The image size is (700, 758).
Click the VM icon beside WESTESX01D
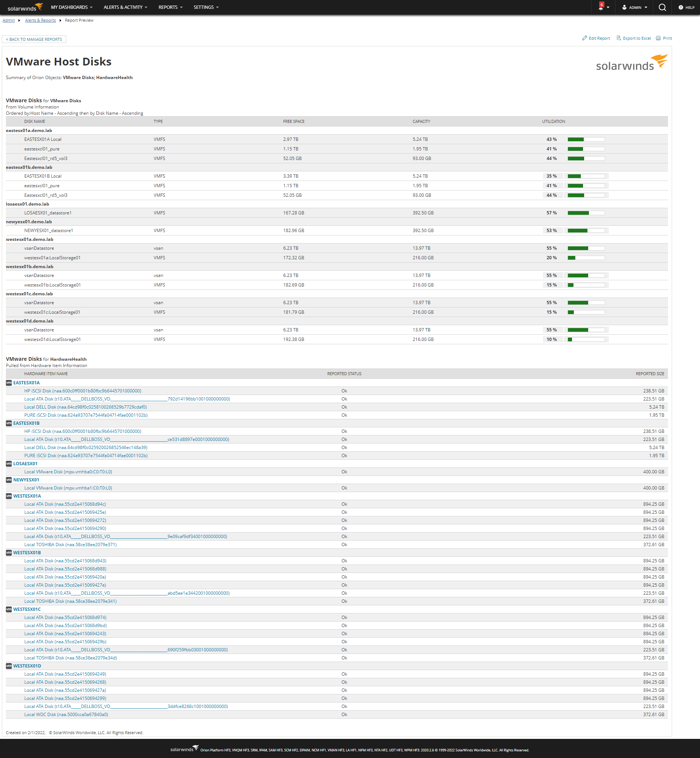[9, 666]
